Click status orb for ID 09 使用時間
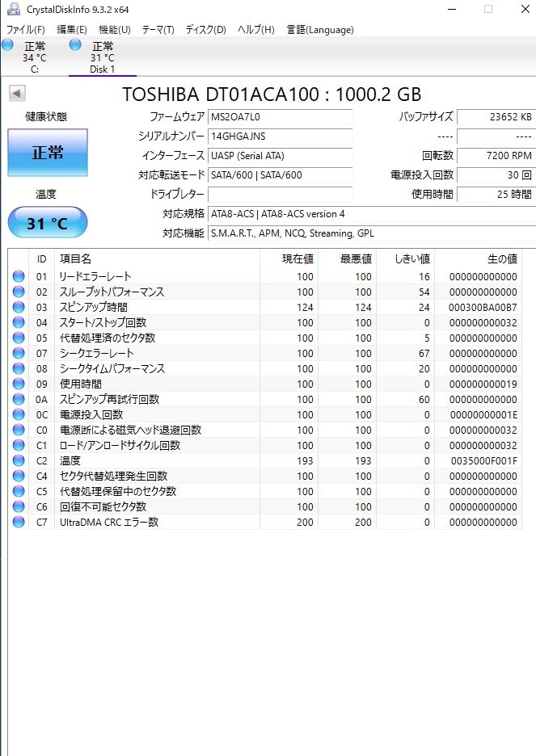 click(x=19, y=384)
